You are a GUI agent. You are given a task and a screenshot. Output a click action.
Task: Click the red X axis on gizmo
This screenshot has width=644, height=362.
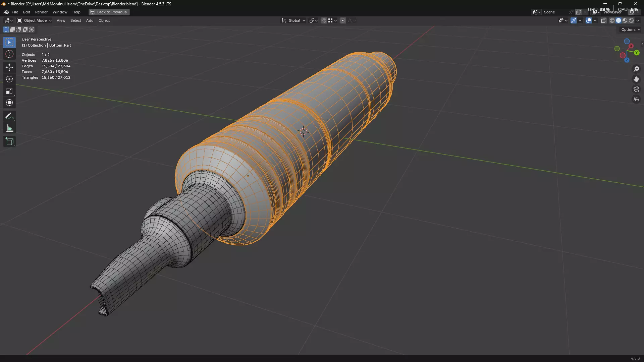click(631, 46)
